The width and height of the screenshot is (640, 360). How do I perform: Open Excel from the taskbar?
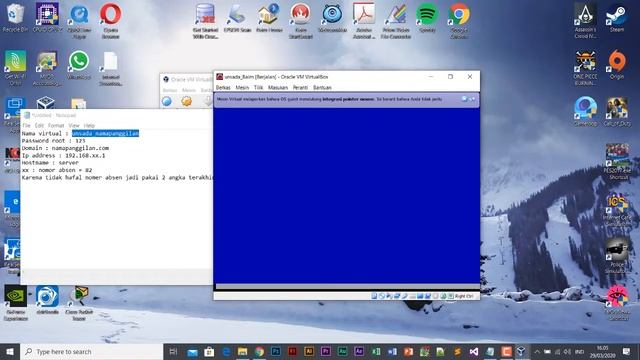(376, 351)
